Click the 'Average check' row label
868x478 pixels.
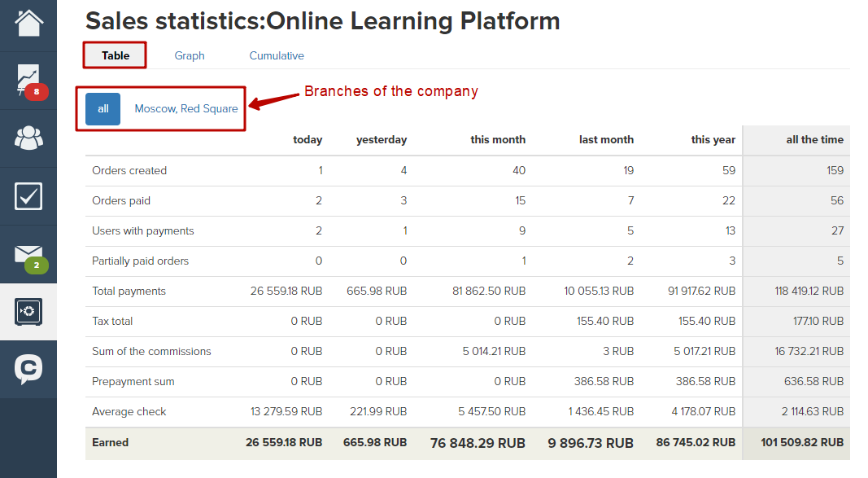(129, 411)
